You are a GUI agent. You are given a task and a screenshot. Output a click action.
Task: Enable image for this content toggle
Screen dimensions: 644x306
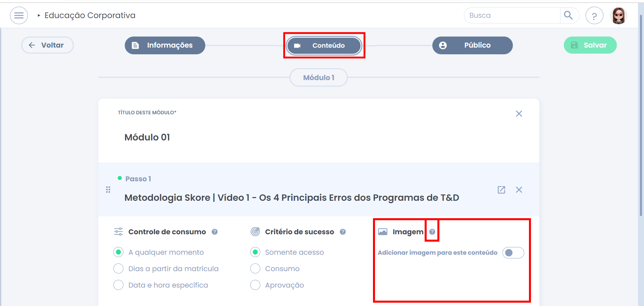coord(513,253)
